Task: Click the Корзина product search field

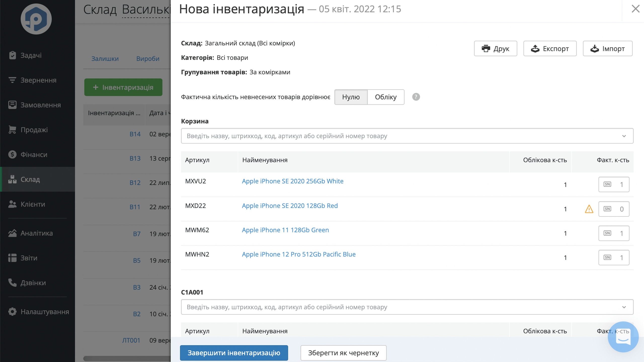Action: 407,136
